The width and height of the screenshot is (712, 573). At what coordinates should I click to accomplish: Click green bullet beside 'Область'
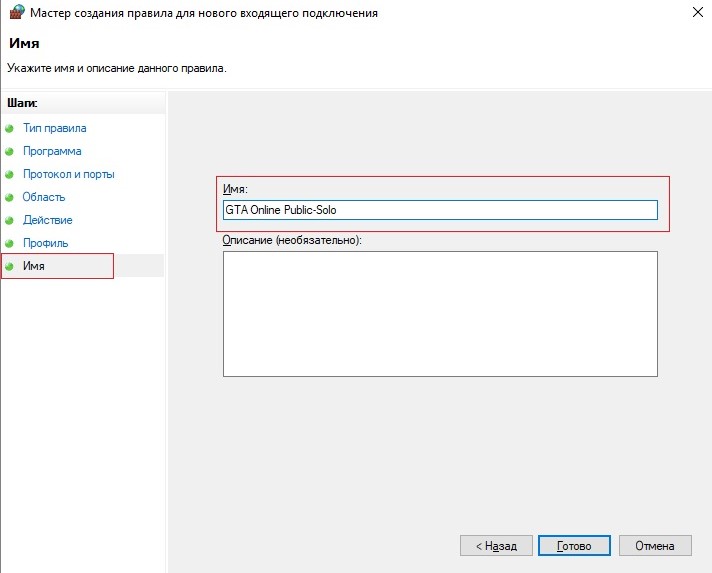[10, 198]
